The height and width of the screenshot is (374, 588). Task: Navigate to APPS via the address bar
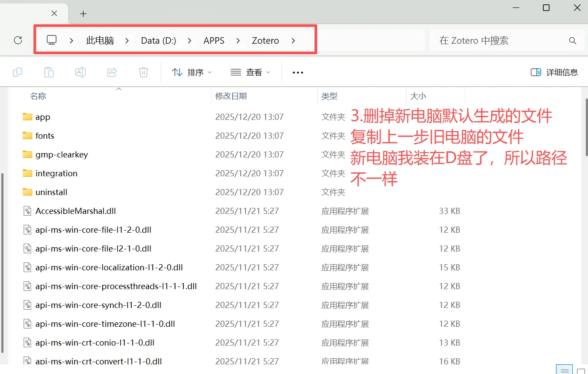click(214, 40)
